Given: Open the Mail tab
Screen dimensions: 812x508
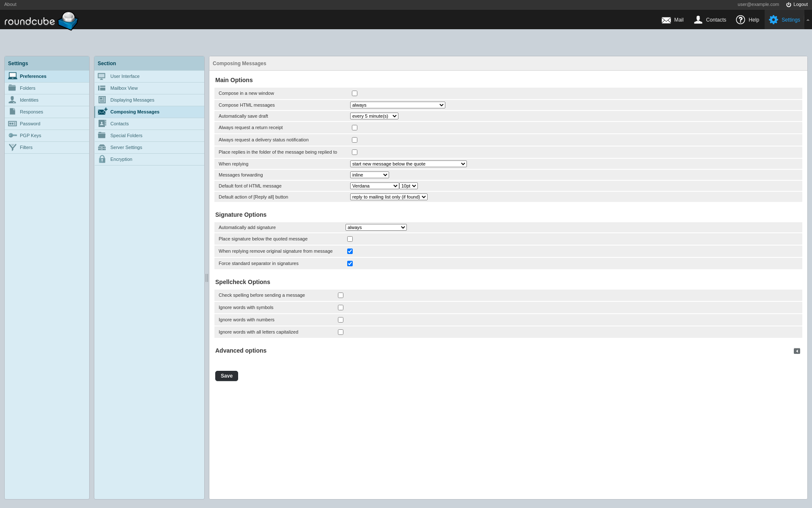Looking at the screenshot, I should (x=672, y=20).
